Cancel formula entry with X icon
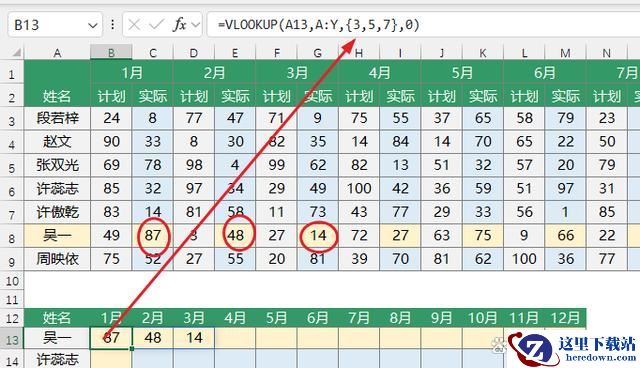Viewport: 640px width, 368px height. pos(134,25)
